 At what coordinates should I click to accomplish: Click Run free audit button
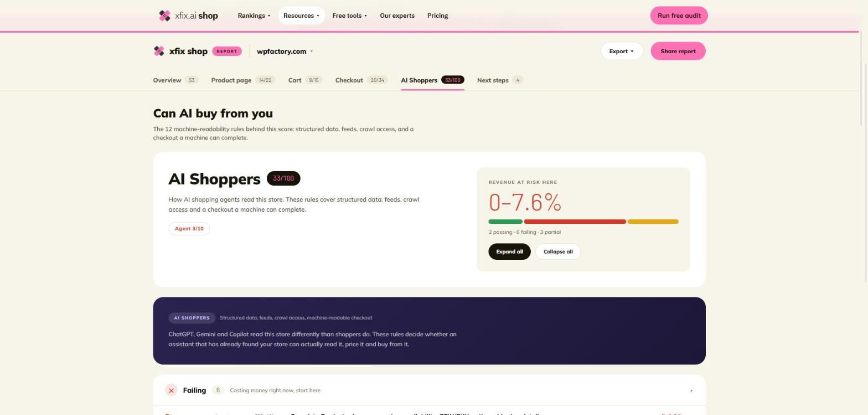(x=679, y=16)
